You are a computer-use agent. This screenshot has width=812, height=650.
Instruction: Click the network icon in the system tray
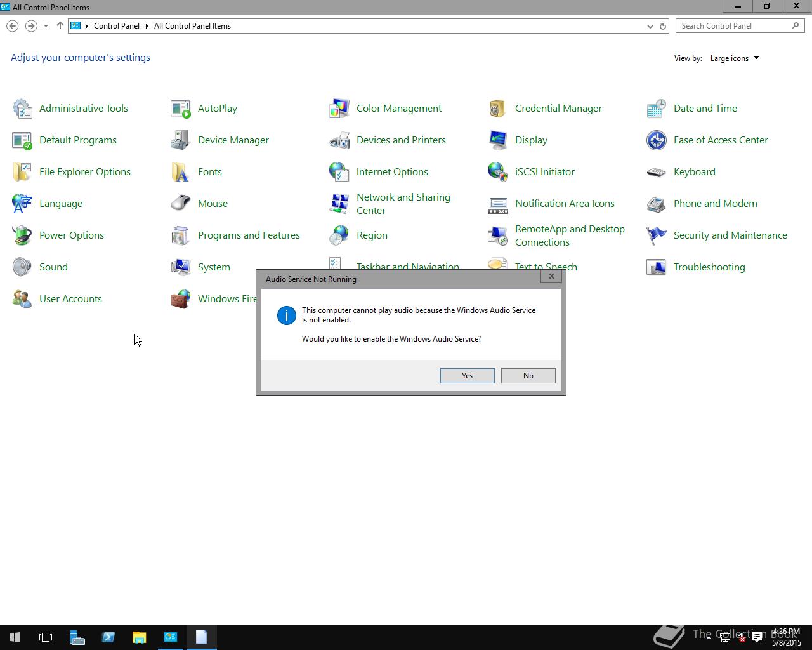click(x=725, y=637)
